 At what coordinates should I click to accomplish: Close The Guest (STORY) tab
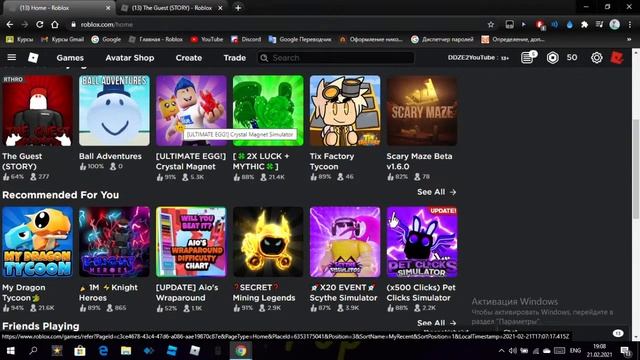coord(220,8)
